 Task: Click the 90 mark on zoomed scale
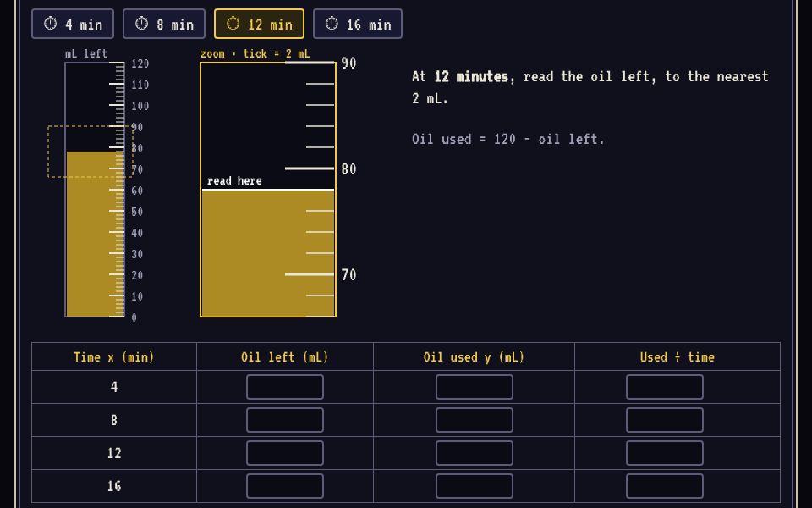click(348, 63)
